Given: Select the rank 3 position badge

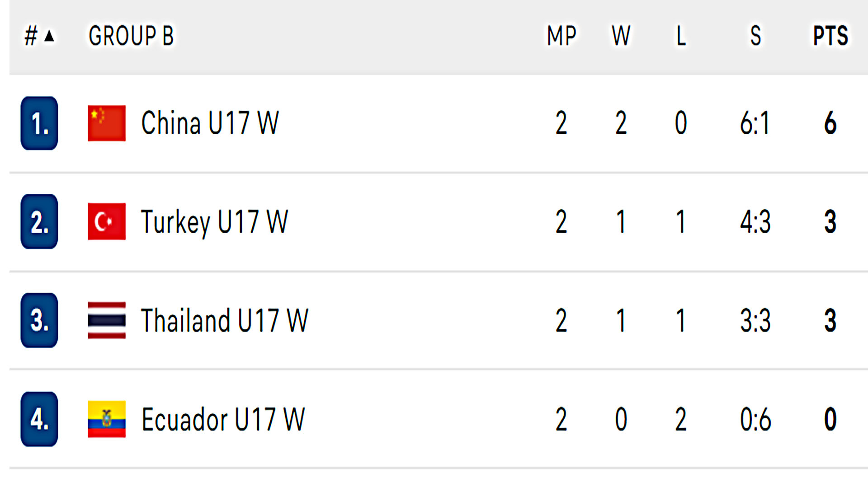Looking at the screenshot, I should (x=39, y=320).
